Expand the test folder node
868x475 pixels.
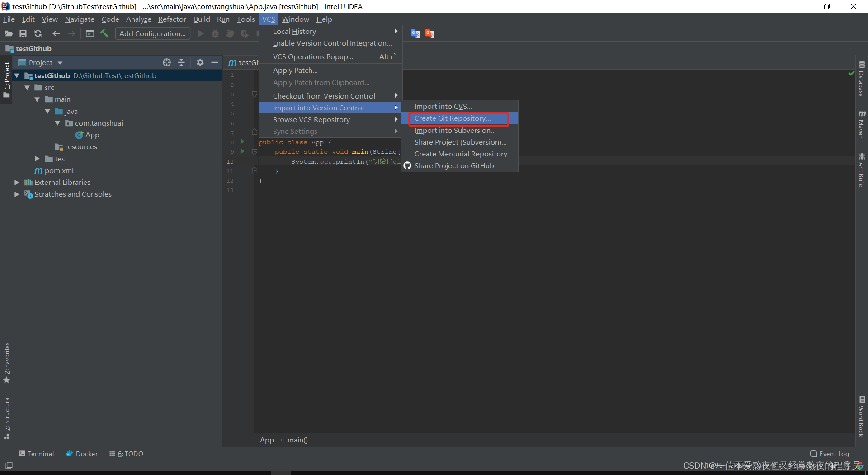tap(37, 159)
